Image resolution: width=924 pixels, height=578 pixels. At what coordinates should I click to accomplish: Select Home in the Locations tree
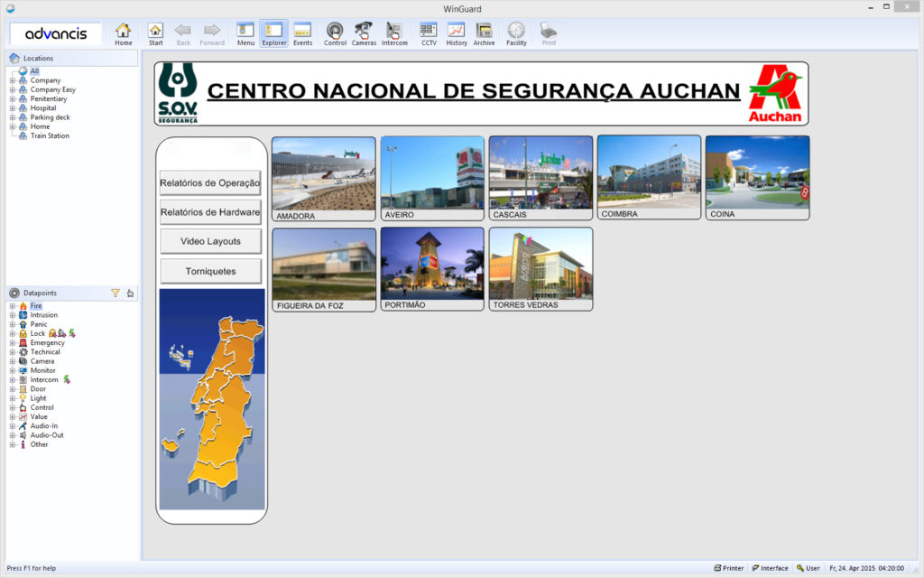tap(40, 126)
